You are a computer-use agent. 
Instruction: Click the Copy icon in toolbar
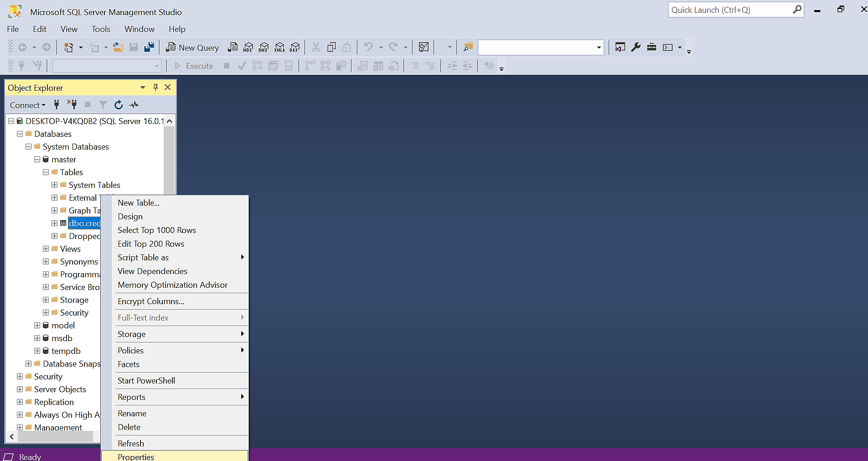(332, 47)
